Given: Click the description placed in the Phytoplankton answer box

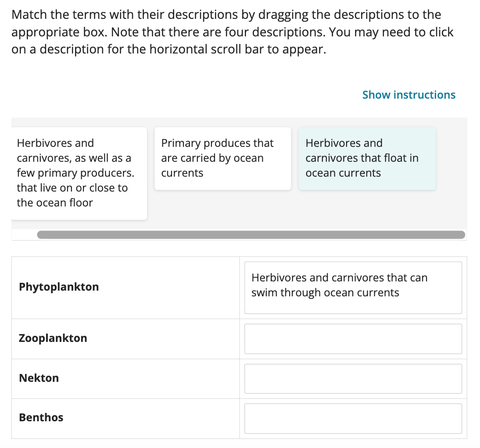Looking at the screenshot, I should (x=353, y=287).
